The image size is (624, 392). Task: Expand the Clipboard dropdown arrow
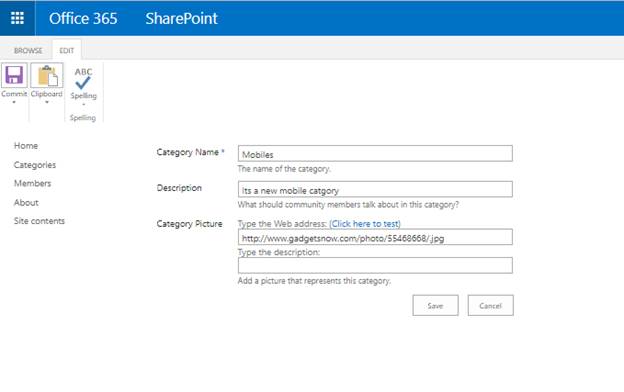47,102
